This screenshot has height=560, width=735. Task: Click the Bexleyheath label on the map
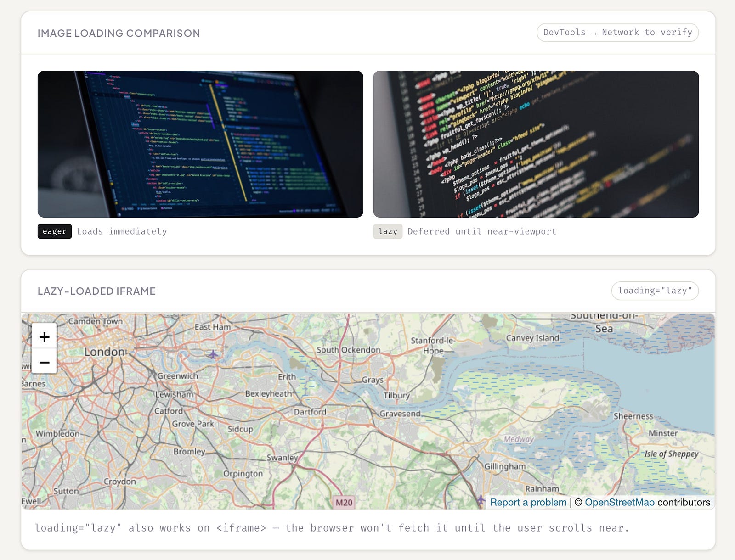(268, 394)
